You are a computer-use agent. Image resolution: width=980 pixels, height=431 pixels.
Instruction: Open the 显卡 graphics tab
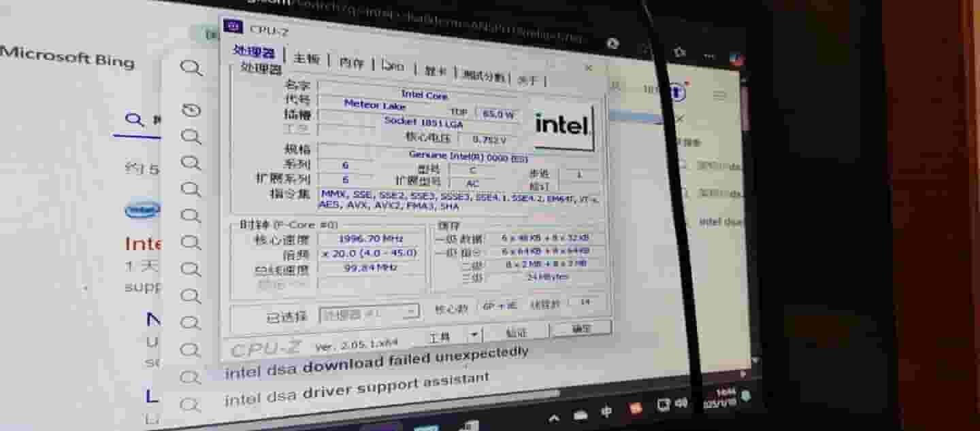coord(436,71)
